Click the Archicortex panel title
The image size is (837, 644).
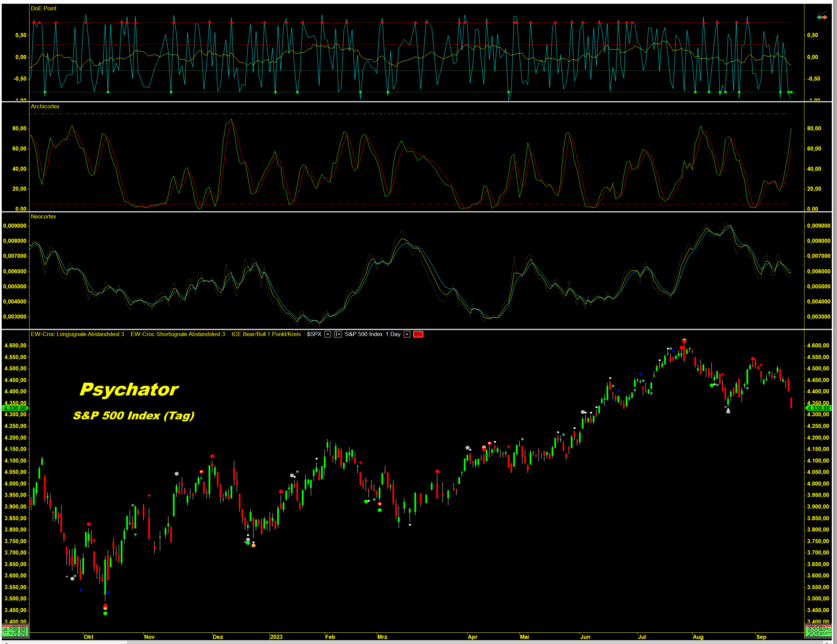45,107
